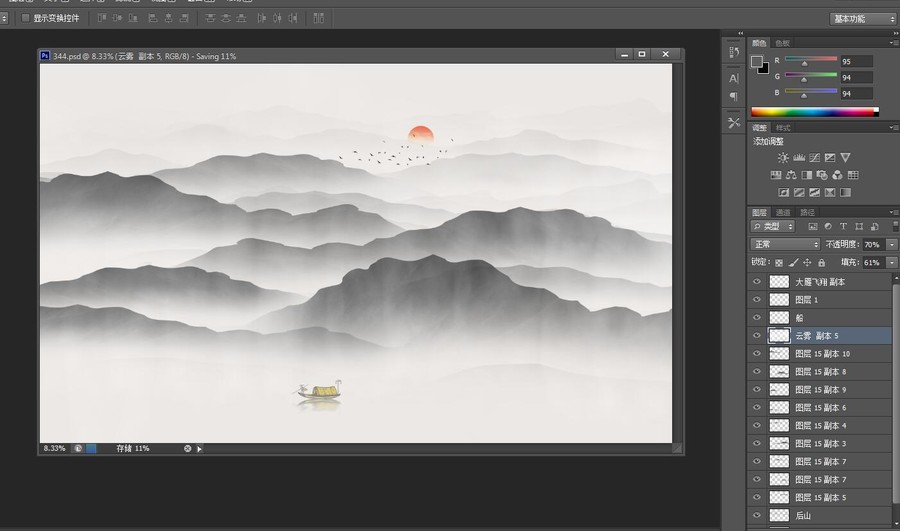Open the status bar info arrow menu

[199, 449]
